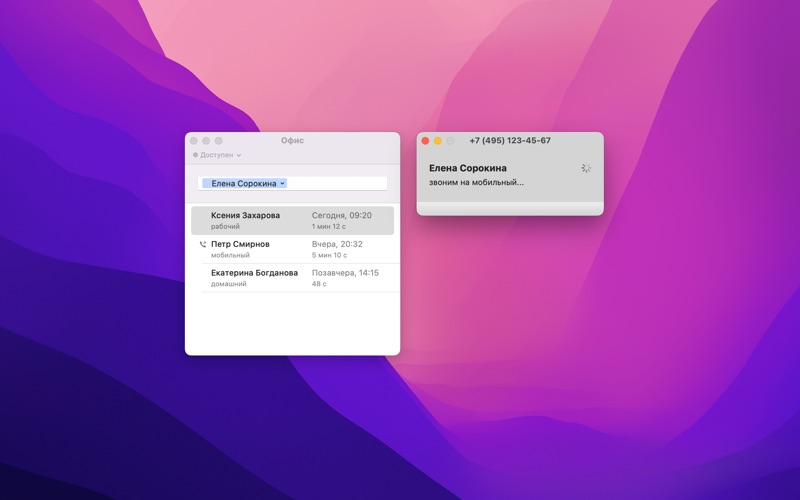Close the call window with red button
This screenshot has height=500, width=800.
pos(425,141)
